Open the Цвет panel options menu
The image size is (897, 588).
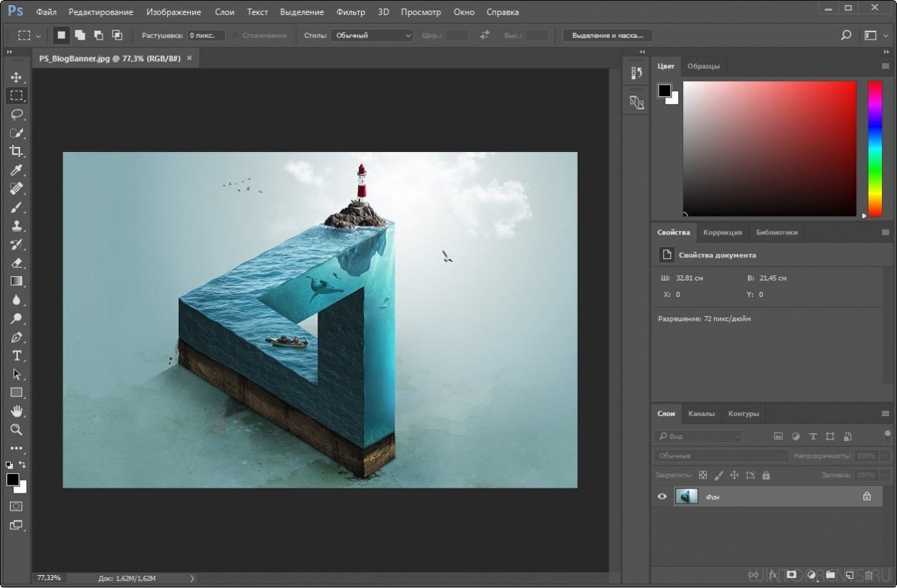885,66
